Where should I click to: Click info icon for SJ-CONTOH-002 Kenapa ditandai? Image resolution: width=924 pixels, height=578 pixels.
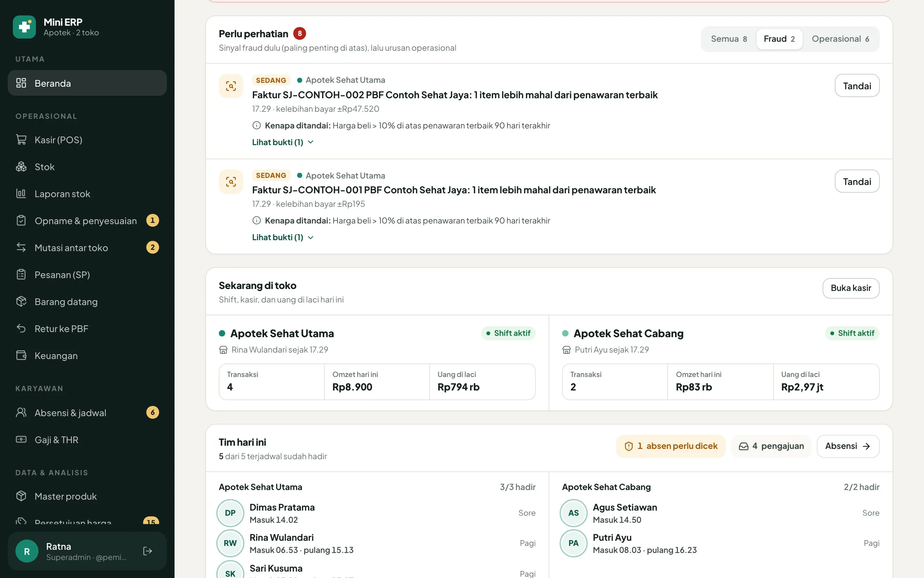point(257,125)
